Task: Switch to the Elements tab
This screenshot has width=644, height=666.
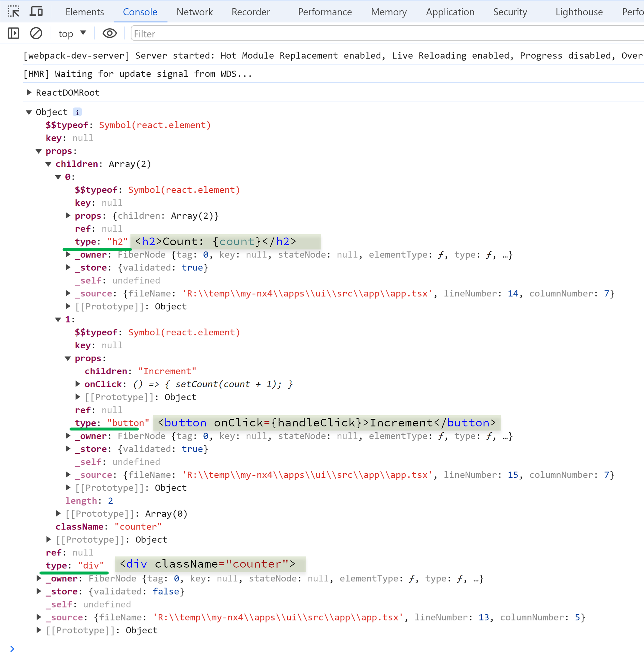Action: pos(85,12)
